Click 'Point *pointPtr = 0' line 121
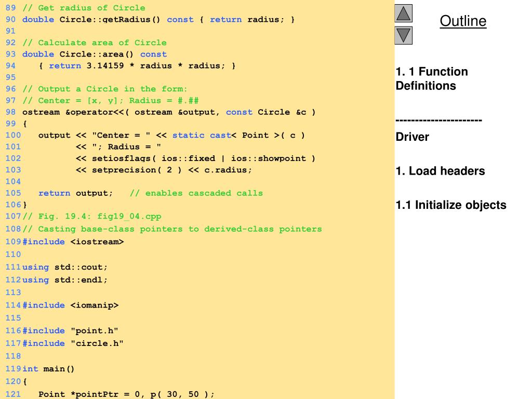This screenshot has height=399, width=532. coord(127,394)
